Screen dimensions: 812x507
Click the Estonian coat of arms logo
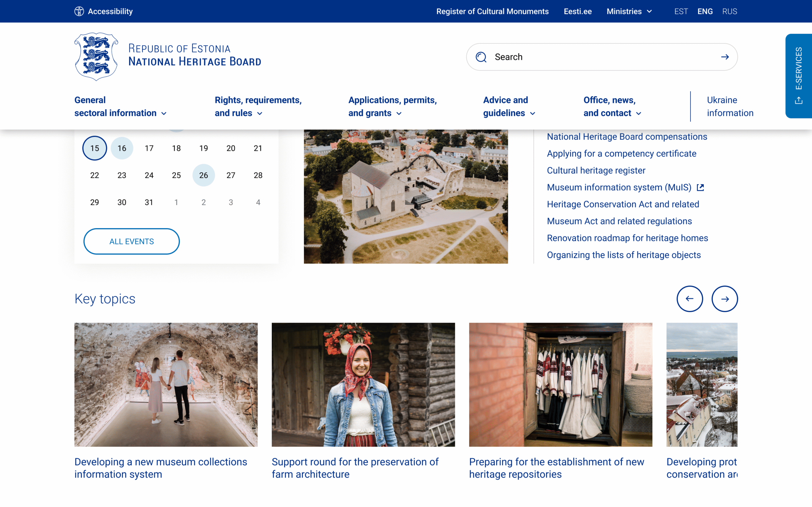pos(96,56)
